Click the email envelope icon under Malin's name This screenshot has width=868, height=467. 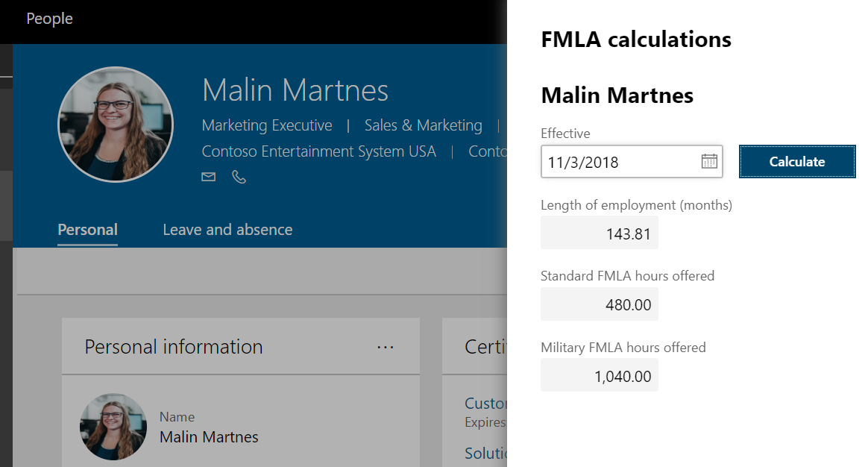pos(208,176)
